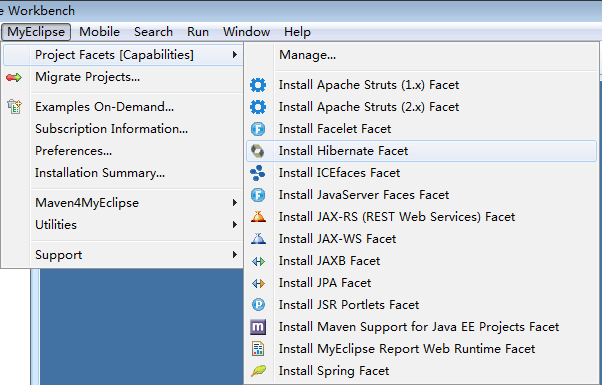
Task: Expand the Support submenu arrow
Action: coord(235,254)
